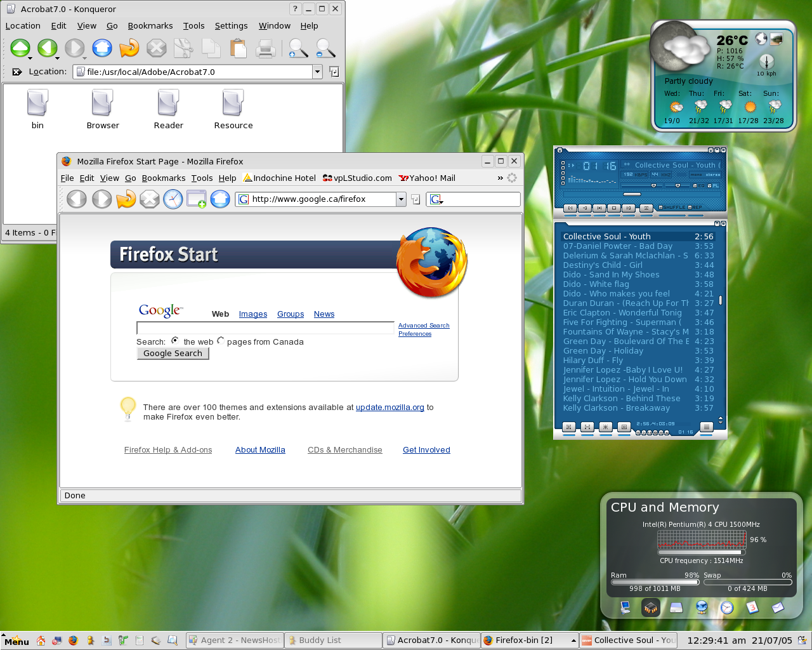
Task: Click the green Back arrow in Konqueror
Action: coord(48,48)
